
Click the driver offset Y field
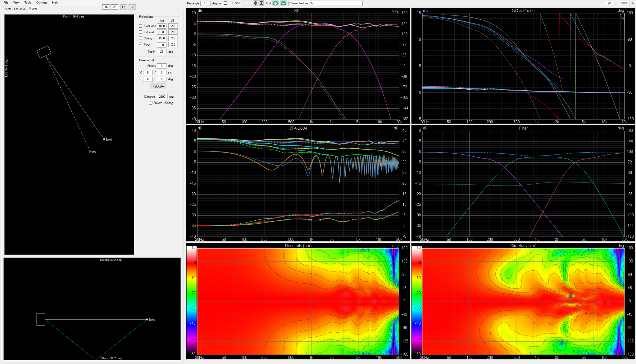tap(162, 73)
